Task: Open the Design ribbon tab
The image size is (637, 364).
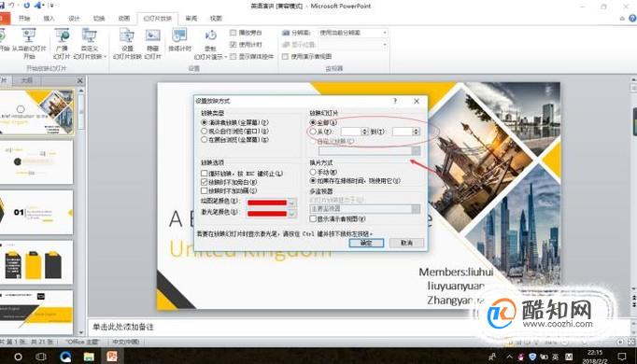Action: click(x=75, y=19)
